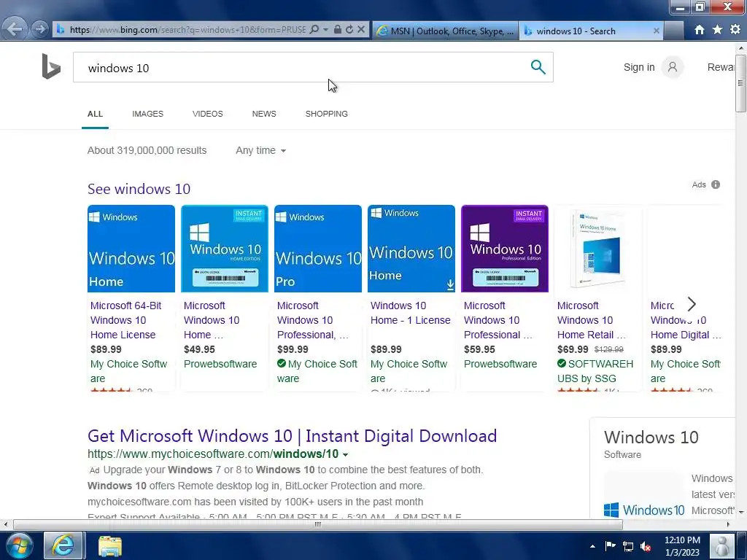Image resolution: width=747 pixels, height=560 pixels.
Task: Click Microsoft Windows 10 Professional $99.99 link
Action: pos(312,320)
